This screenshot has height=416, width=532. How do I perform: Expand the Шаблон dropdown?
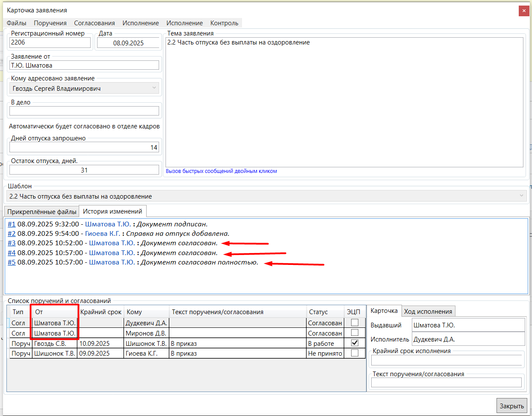pyautogui.click(x=521, y=196)
